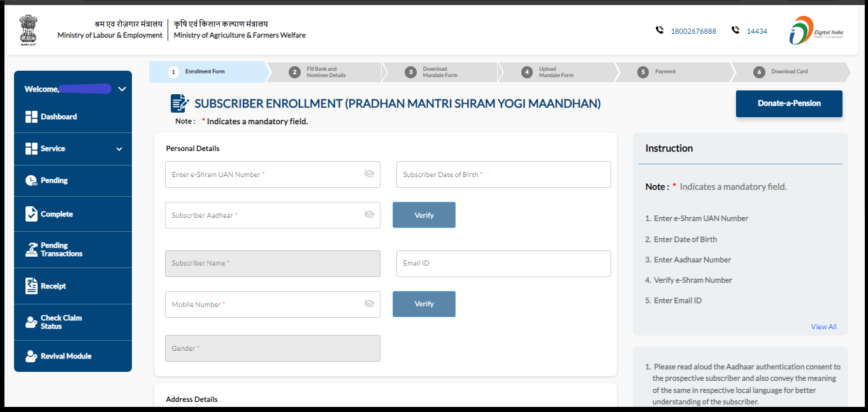Click the Subscriber Name field
Image resolution: width=868 pixels, height=412 pixels.
(x=273, y=264)
